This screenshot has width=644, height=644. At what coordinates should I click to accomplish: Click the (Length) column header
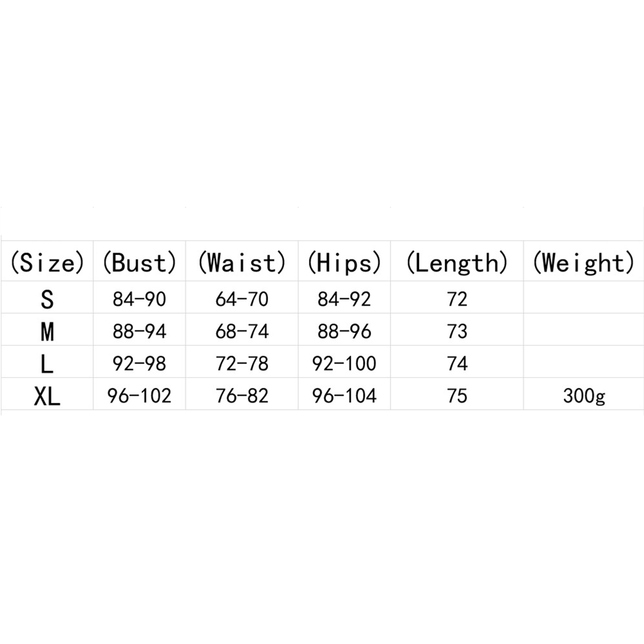[x=457, y=263]
